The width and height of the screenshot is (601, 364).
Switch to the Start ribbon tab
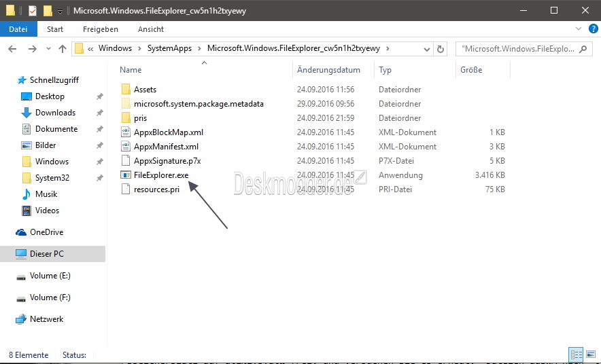55,29
